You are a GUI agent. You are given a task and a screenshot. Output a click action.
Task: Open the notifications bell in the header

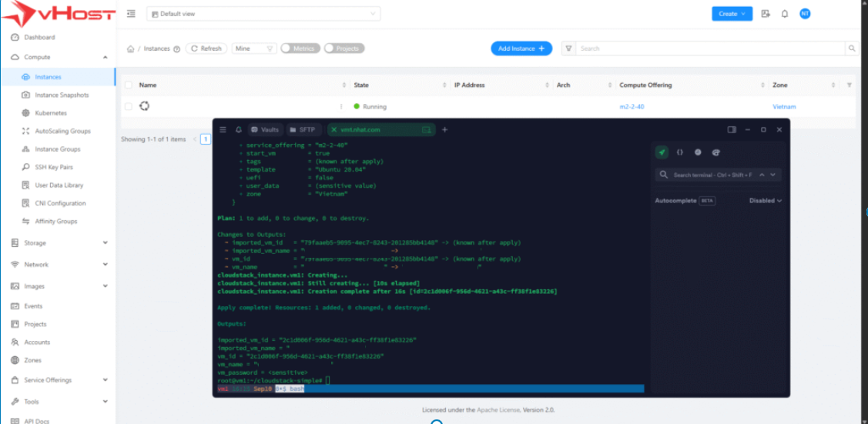pos(785,14)
